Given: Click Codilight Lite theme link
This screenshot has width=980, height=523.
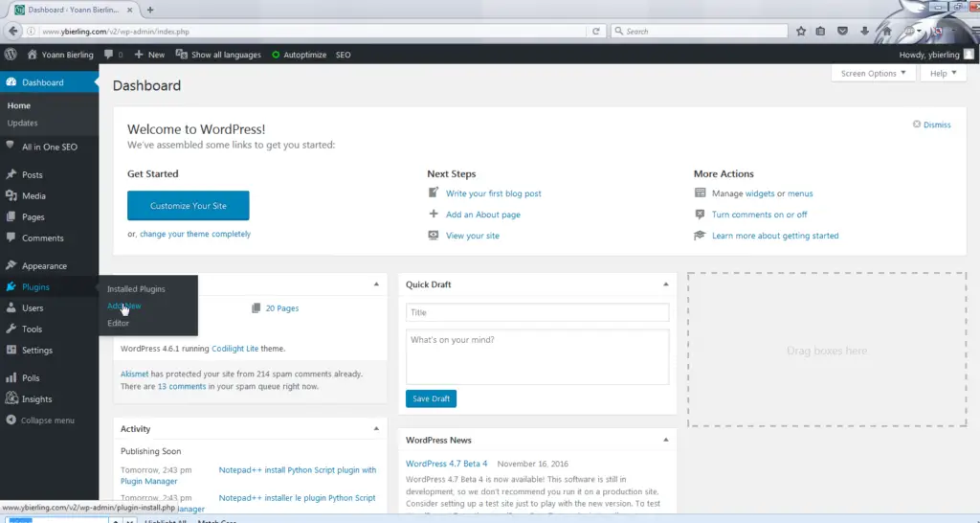Looking at the screenshot, I should [235, 349].
